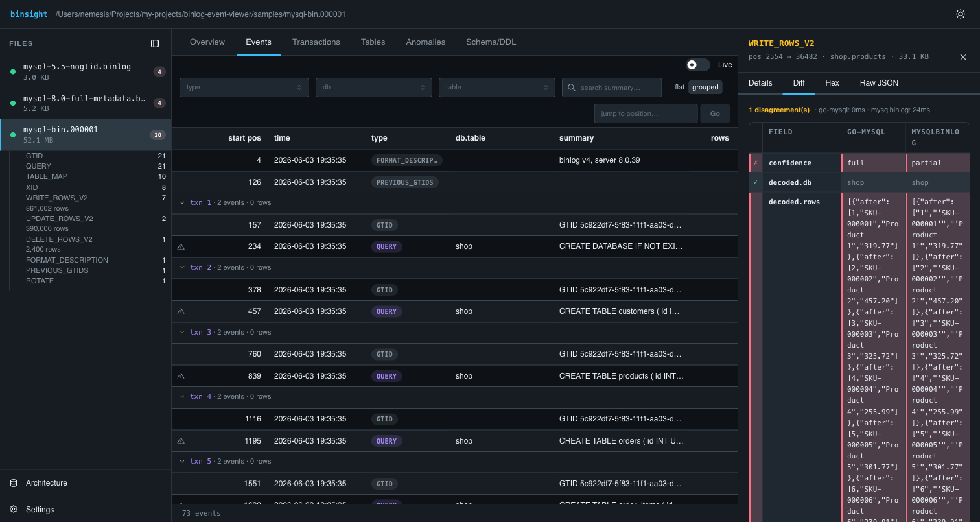Click the Settings gear icon
This screenshot has width=980, height=522.
[14, 510]
